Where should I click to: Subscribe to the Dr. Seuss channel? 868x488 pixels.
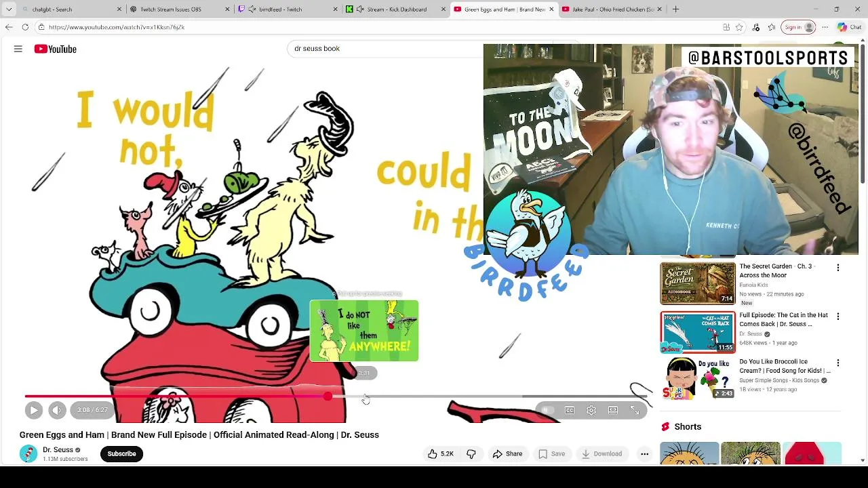(122, 454)
